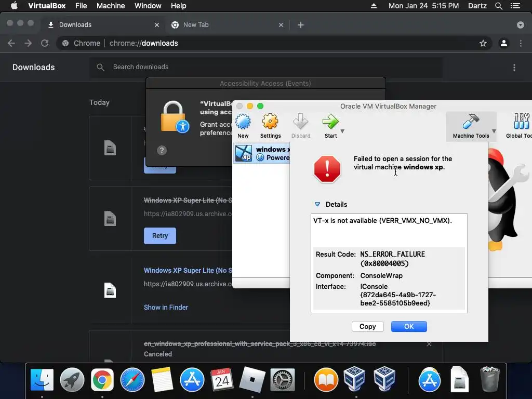Viewport: 532px width, 399px height.
Task: Open Books from the Dock
Action: pyautogui.click(x=326, y=380)
